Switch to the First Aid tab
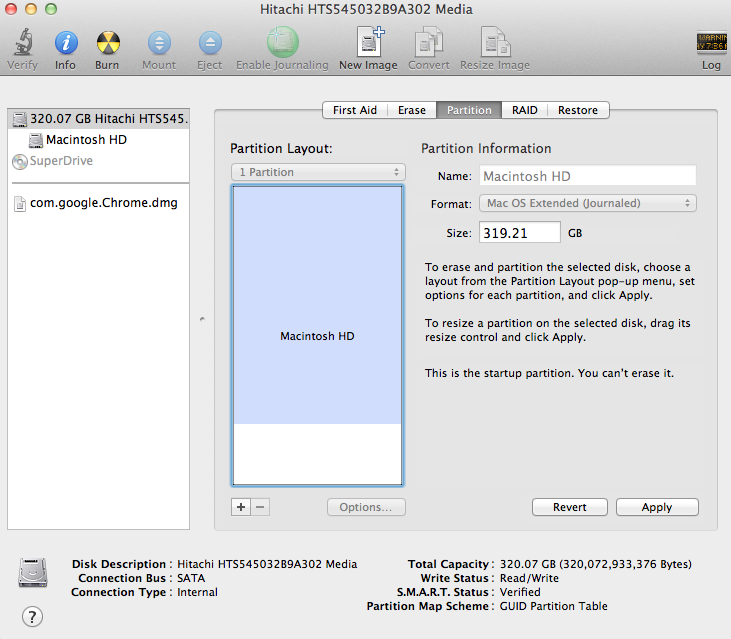 355,110
